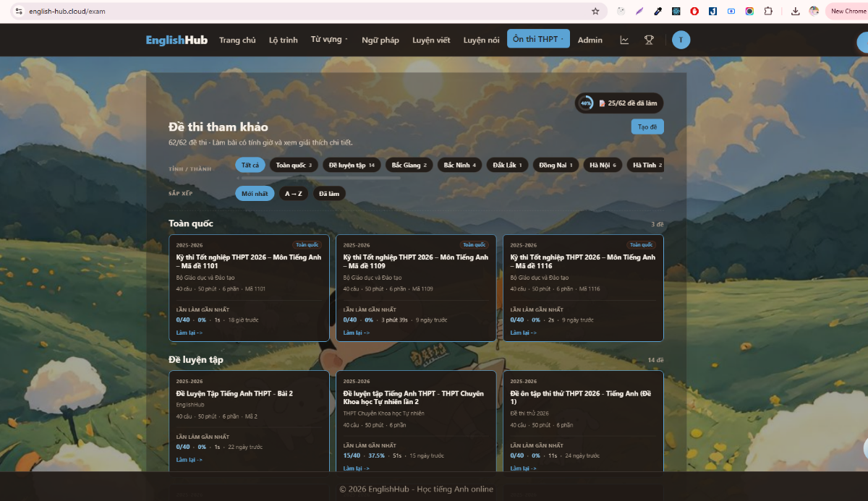
Task: Open the statistics chart icon
Action: pos(625,40)
